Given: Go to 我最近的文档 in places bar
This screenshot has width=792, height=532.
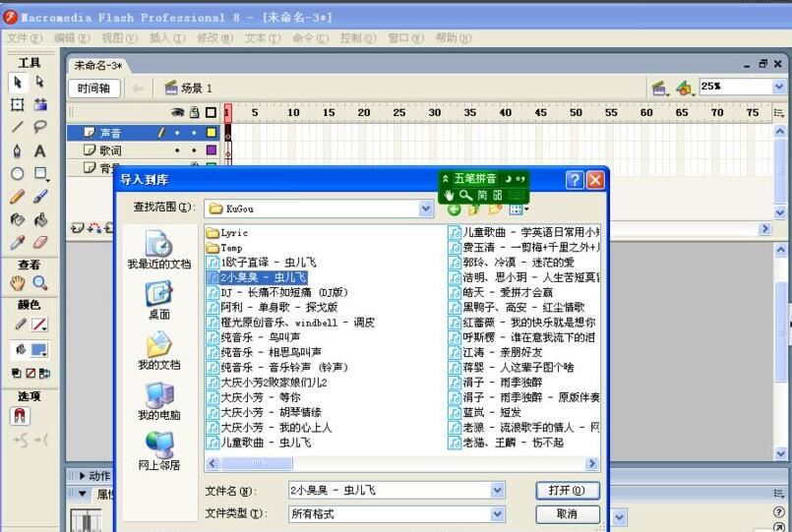Looking at the screenshot, I should coord(159,250).
